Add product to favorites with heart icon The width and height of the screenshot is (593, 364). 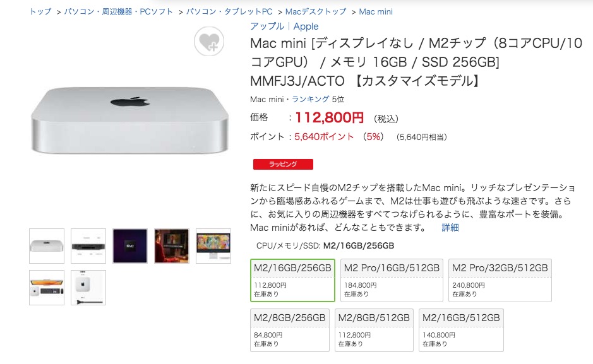[x=209, y=42]
